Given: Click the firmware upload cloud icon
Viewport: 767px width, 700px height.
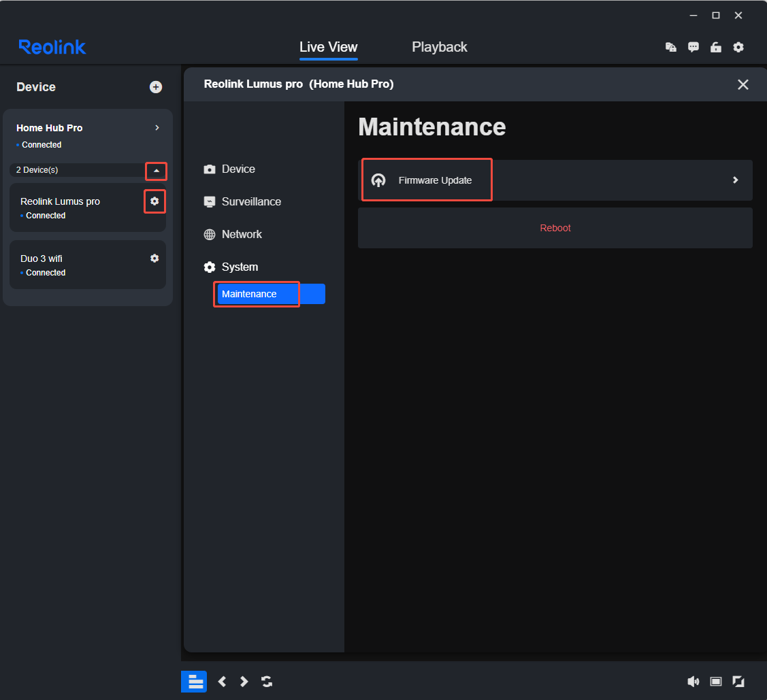Looking at the screenshot, I should [x=378, y=180].
